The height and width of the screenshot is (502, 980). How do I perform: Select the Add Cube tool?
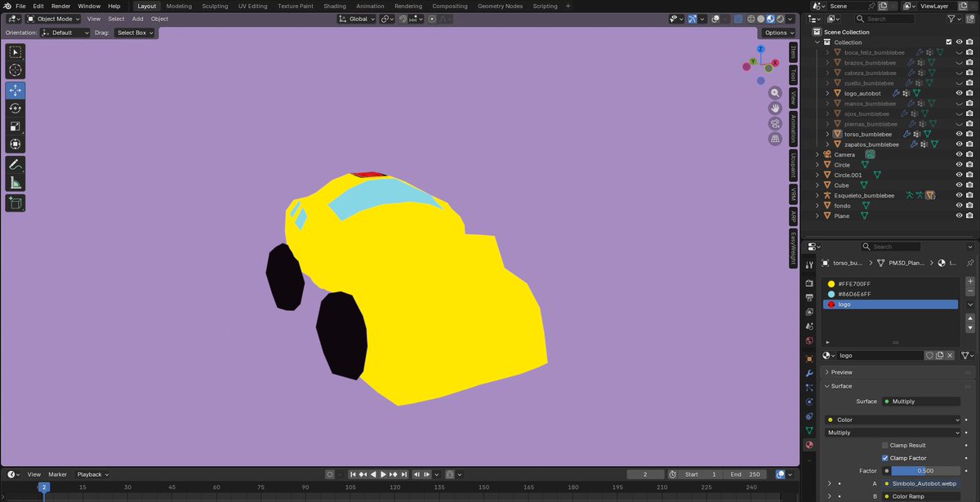click(x=15, y=202)
